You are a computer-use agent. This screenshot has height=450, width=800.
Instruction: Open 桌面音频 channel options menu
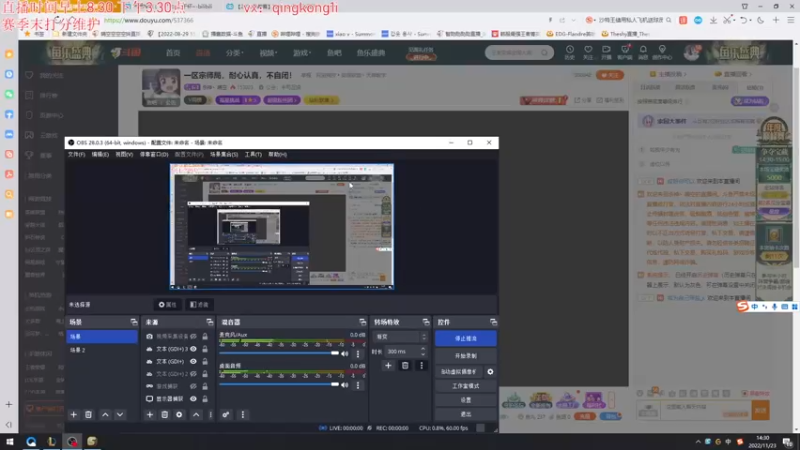pyautogui.click(x=358, y=385)
